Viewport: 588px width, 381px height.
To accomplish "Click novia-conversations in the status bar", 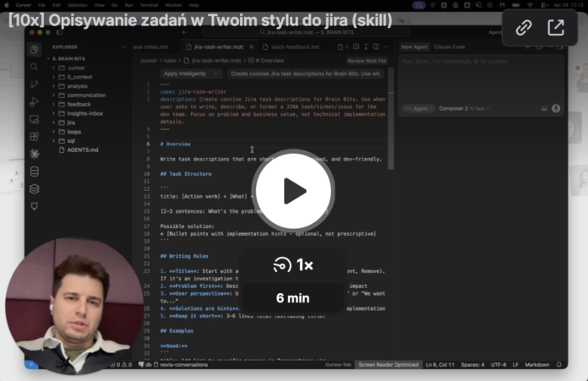I will point(184,364).
